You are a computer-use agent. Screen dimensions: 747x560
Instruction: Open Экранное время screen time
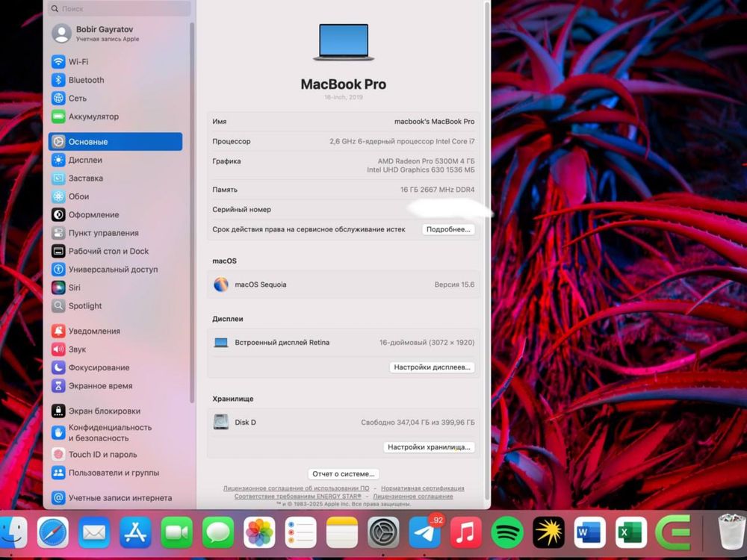pyautogui.click(x=115, y=386)
